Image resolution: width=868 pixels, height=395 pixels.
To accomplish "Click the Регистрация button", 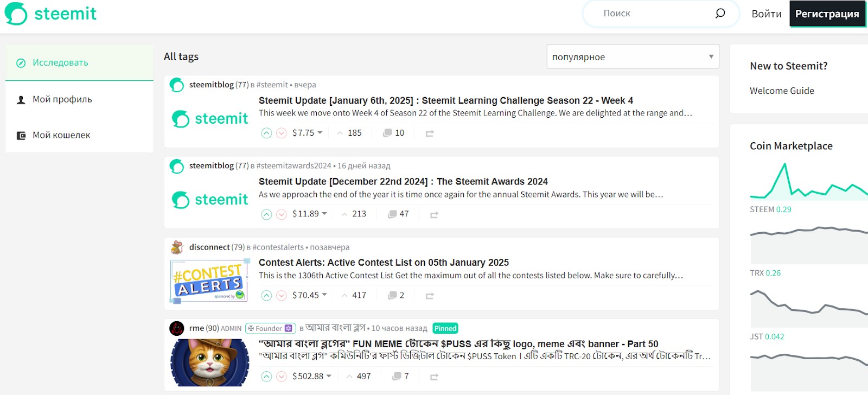I will [827, 14].
